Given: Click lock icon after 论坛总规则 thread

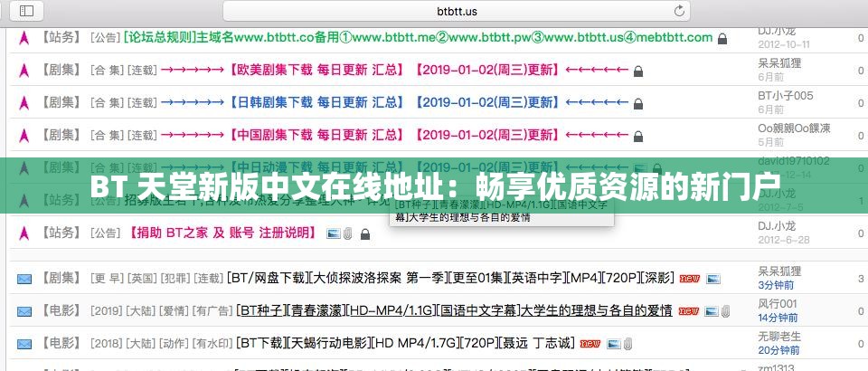Looking at the screenshot, I should 722,39.
